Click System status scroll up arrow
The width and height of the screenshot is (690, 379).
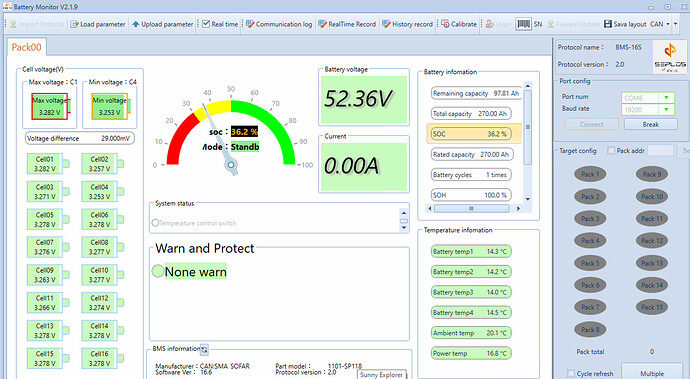point(404,213)
